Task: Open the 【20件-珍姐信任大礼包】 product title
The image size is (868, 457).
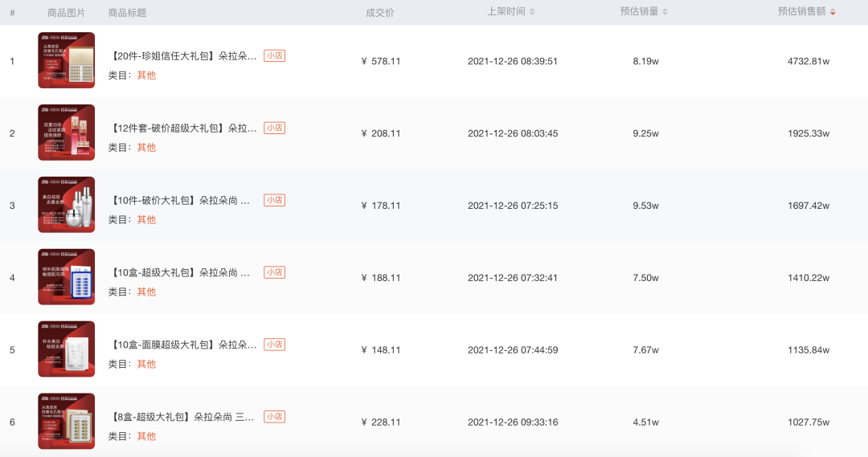Action: pos(182,56)
